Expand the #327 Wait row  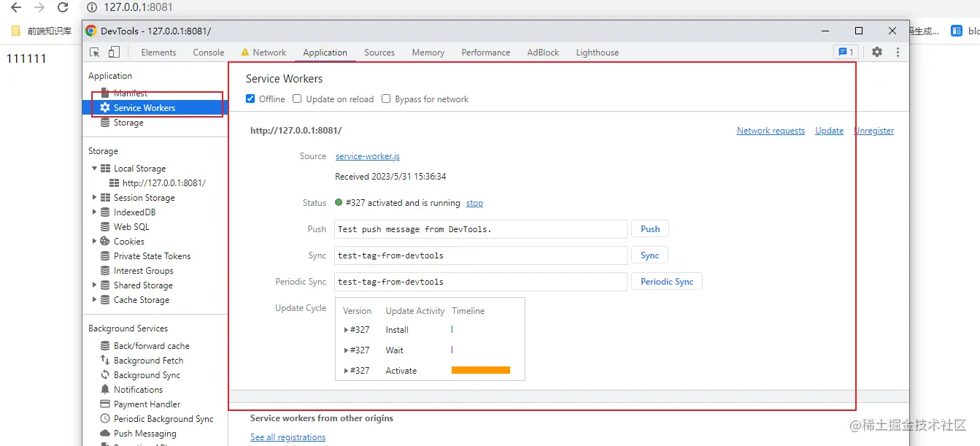coord(346,350)
